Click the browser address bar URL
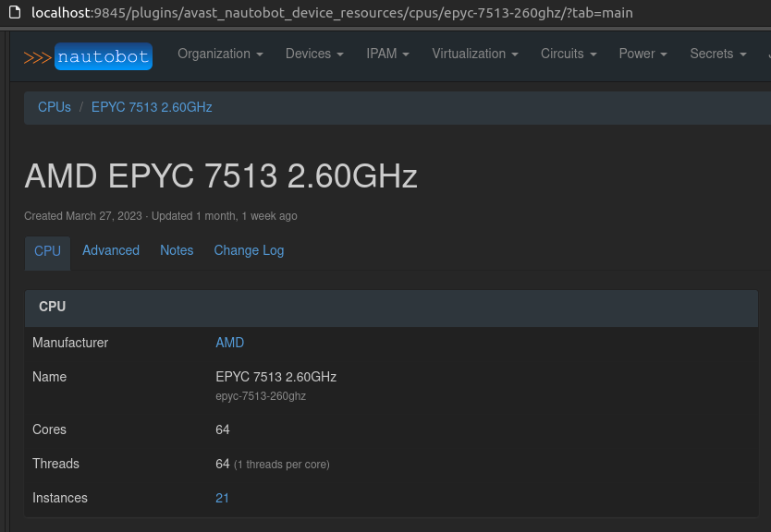This screenshot has width=771, height=532. tap(332, 12)
